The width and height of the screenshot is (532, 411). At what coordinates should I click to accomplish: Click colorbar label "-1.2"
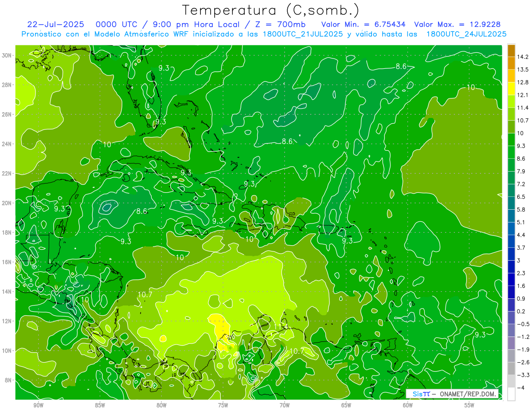523,337
